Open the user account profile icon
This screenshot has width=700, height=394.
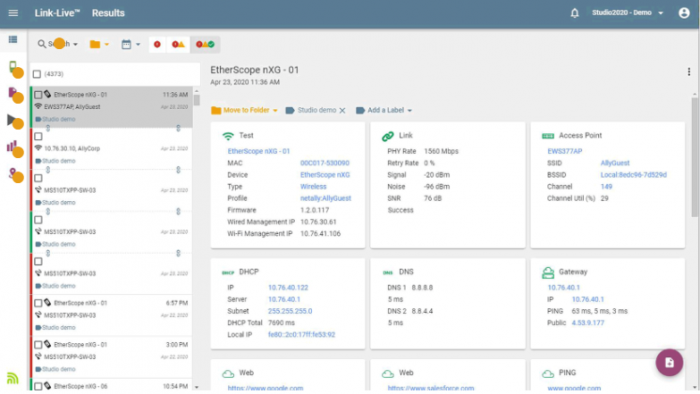684,13
